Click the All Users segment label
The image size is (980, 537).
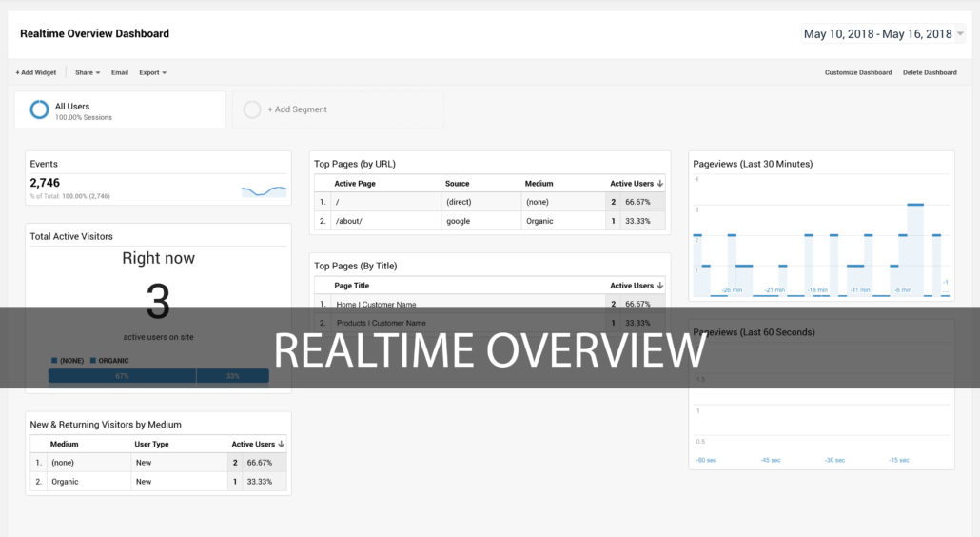click(x=72, y=107)
